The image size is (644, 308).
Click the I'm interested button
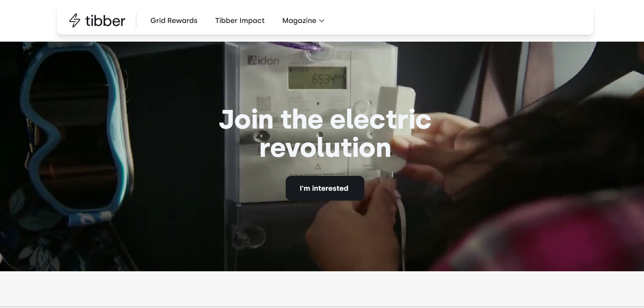pos(325,188)
